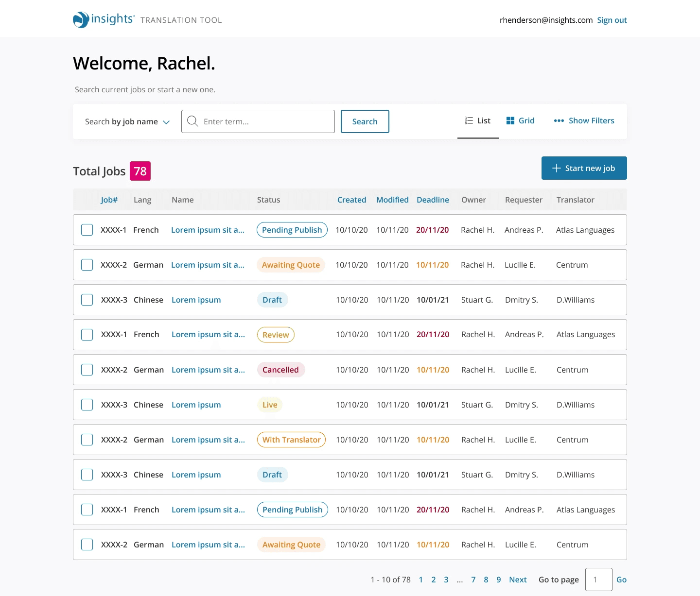
Task: Sort the table by Job#
Action: [109, 200]
